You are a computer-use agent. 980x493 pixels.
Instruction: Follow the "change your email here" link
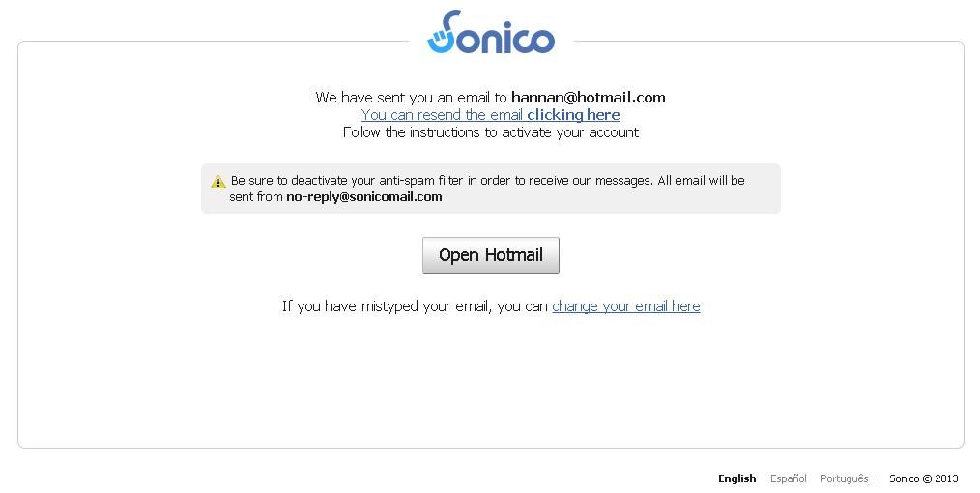(625, 306)
